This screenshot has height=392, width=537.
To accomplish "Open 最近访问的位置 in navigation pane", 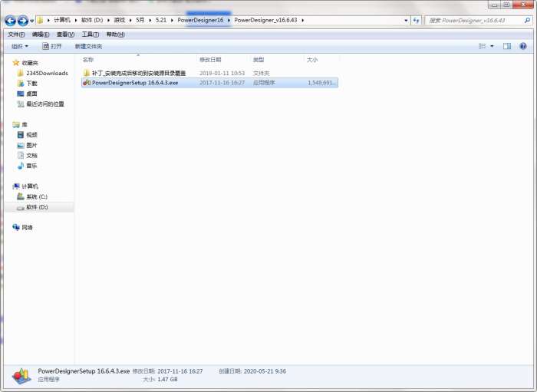I will coord(45,104).
